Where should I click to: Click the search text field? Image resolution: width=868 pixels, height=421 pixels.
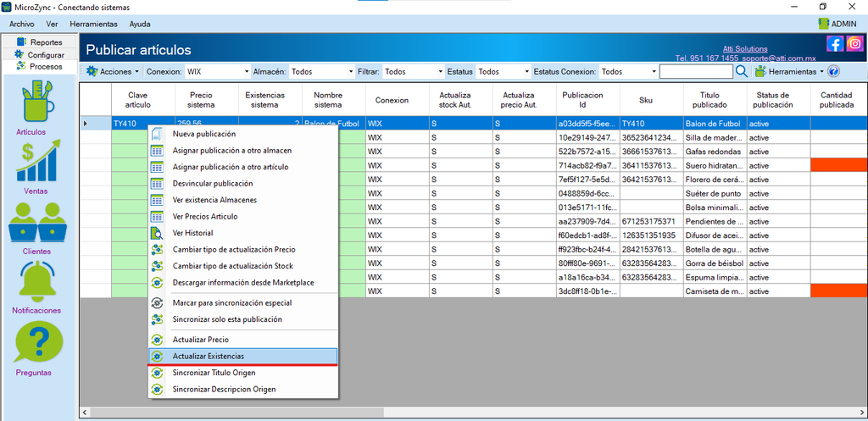pos(696,71)
